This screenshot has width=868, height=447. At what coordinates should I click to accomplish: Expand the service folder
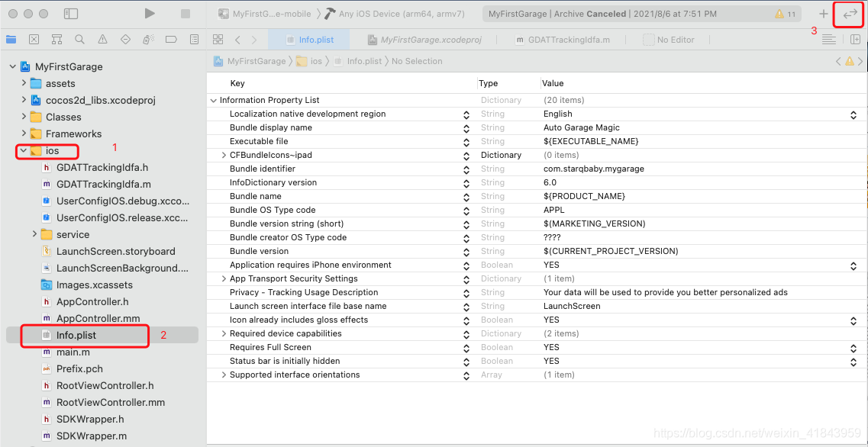pos(34,234)
